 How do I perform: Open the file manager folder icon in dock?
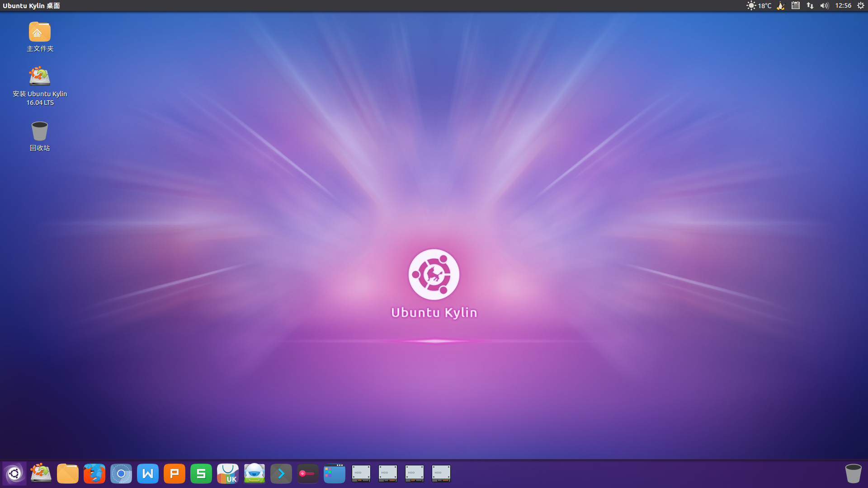coord(68,473)
